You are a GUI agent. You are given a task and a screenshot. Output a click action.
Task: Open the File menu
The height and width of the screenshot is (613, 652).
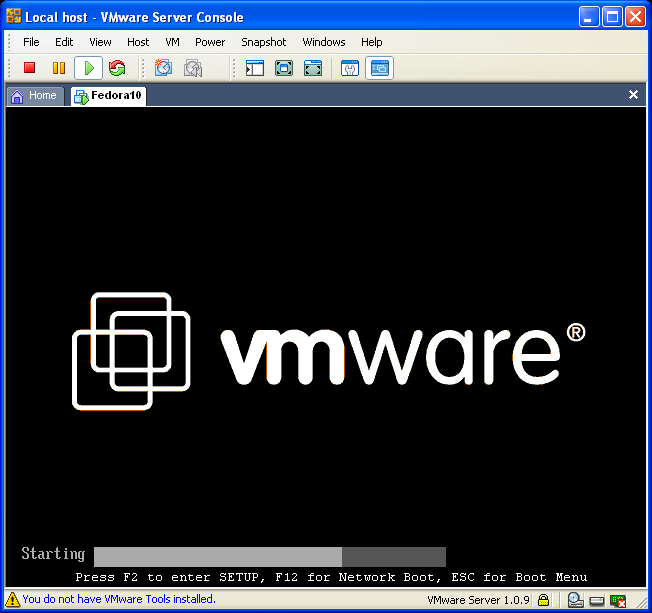click(31, 42)
